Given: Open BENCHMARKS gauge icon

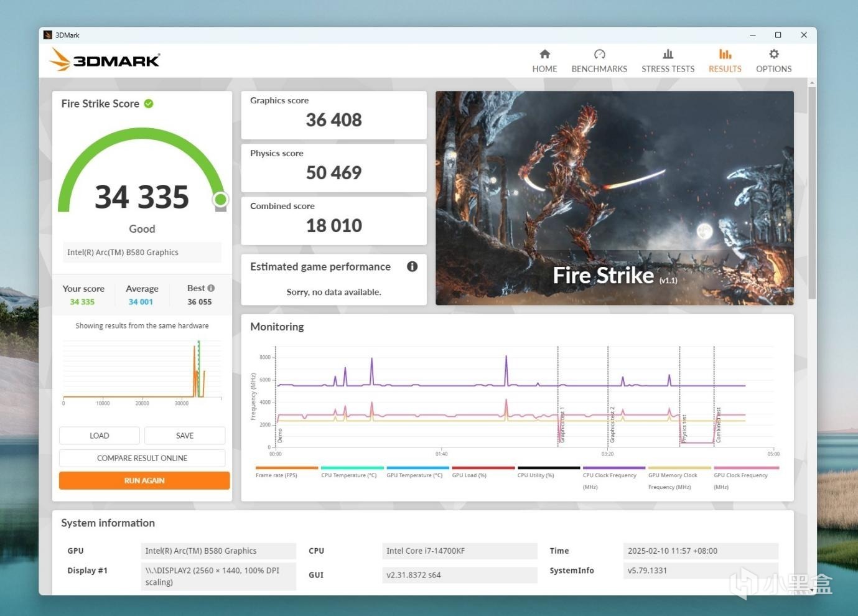Looking at the screenshot, I should [x=599, y=54].
